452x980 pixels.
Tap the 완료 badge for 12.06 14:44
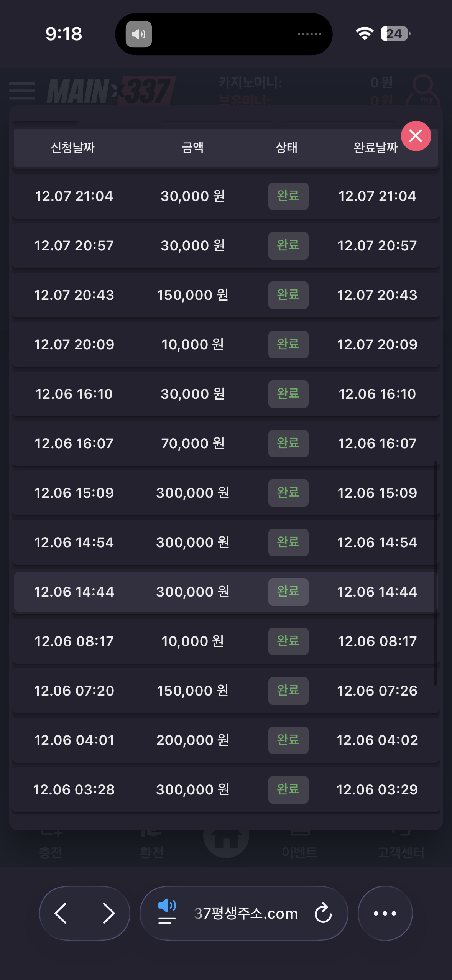pyautogui.click(x=288, y=592)
